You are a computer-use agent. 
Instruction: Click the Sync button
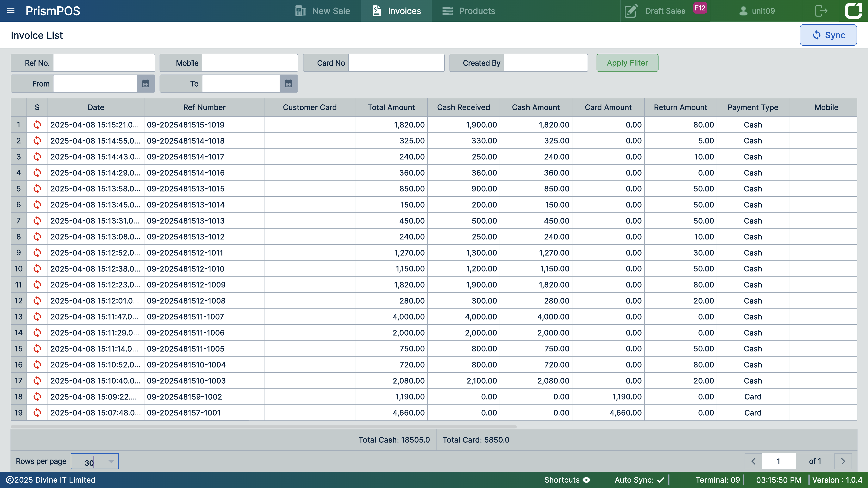[x=828, y=35]
